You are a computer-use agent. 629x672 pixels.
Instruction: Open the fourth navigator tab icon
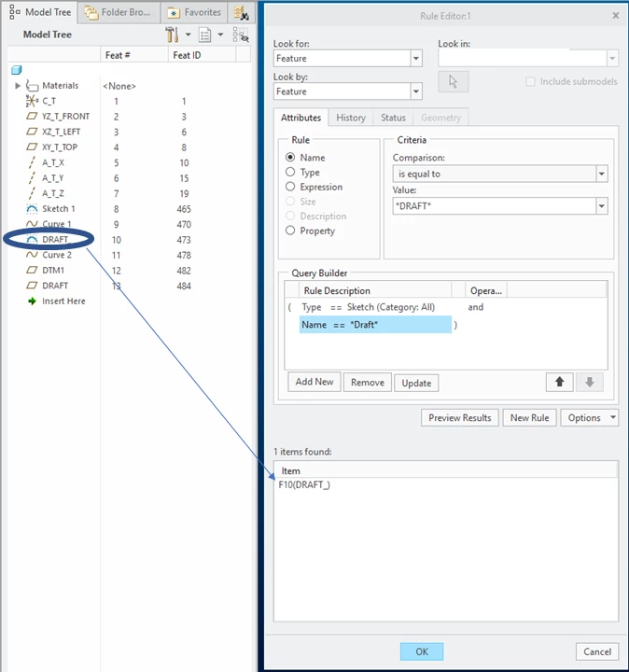coord(241,13)
